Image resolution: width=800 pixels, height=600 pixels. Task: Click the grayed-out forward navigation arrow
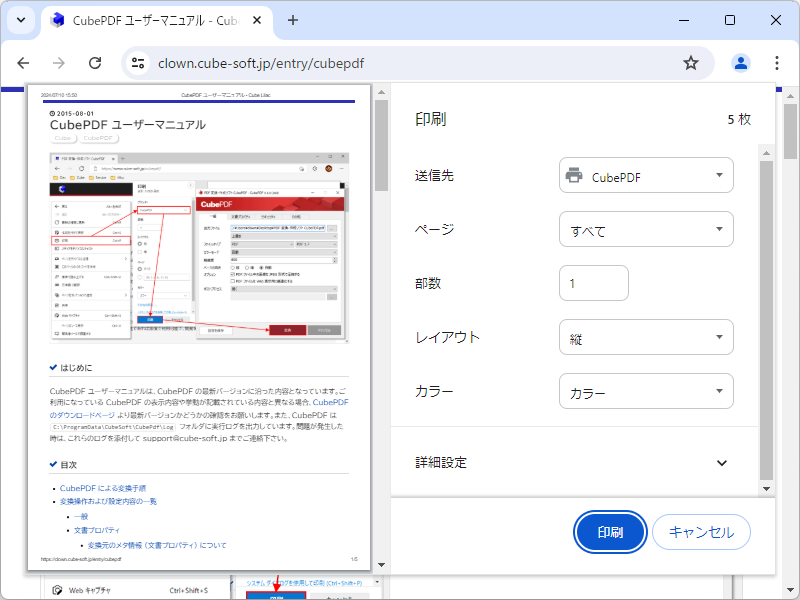pyautogui.click(x=59, y=62)
